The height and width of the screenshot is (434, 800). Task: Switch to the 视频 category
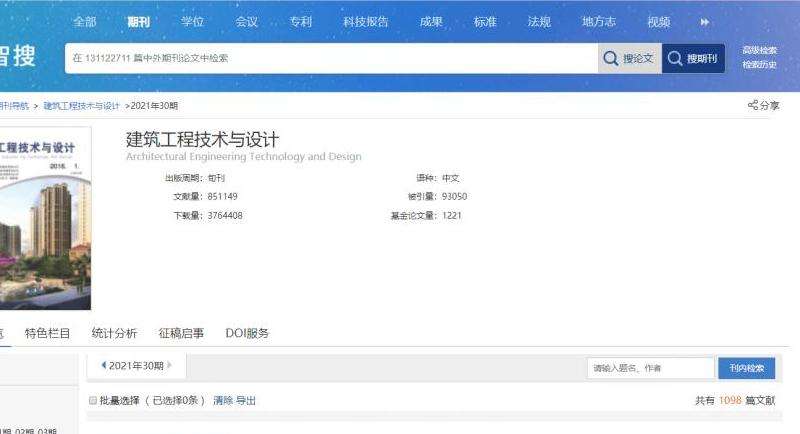click(x=659, y=22)
